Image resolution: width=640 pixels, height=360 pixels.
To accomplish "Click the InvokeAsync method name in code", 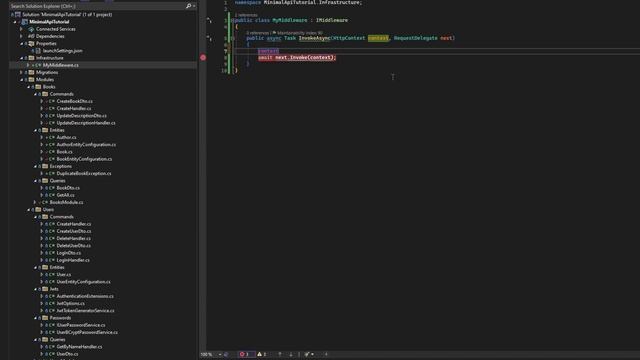I will click(314, 38).
